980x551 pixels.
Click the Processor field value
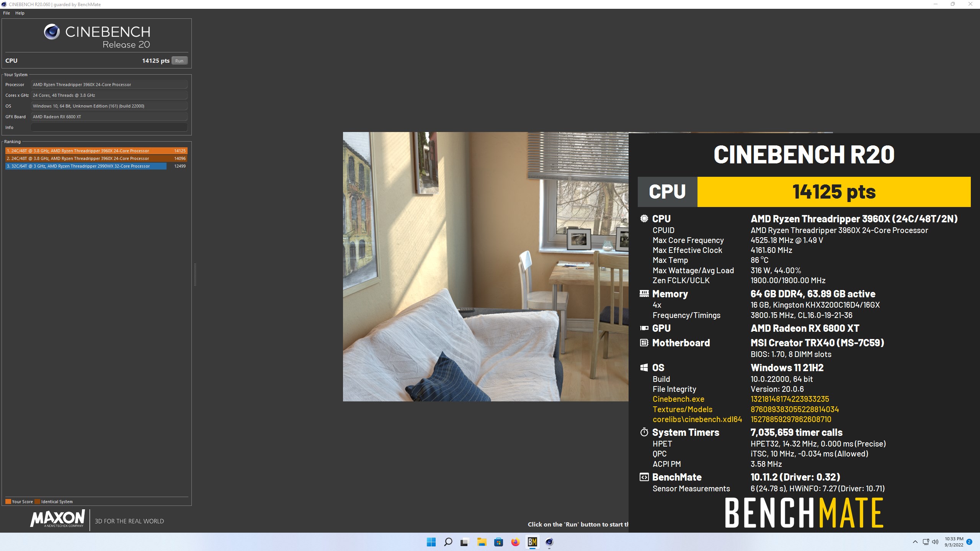click(109, 85)
